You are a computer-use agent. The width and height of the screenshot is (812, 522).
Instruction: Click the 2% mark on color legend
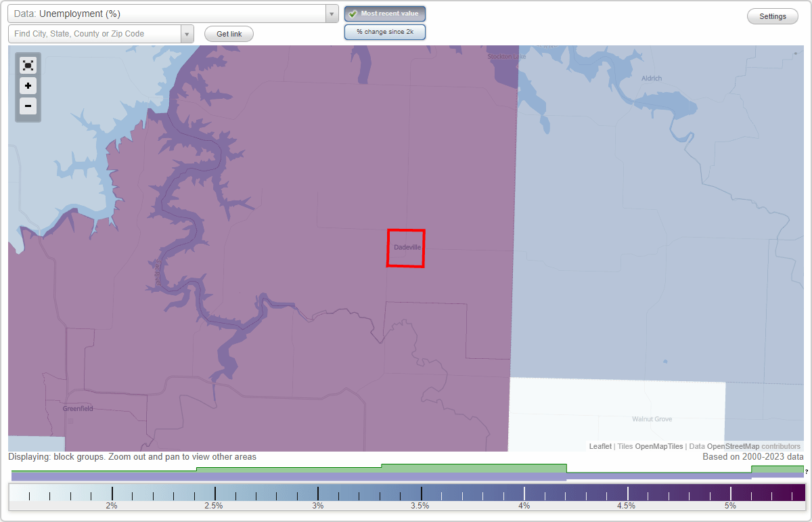112,506
